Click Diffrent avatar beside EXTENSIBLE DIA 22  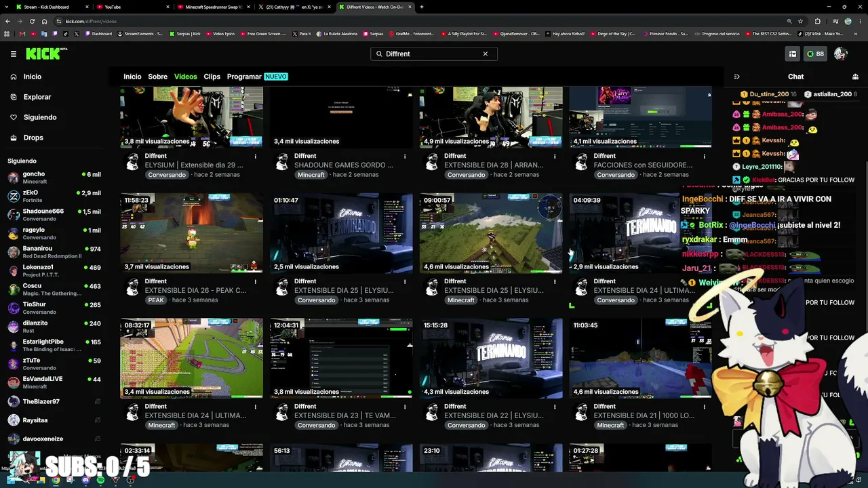point(432,412)
